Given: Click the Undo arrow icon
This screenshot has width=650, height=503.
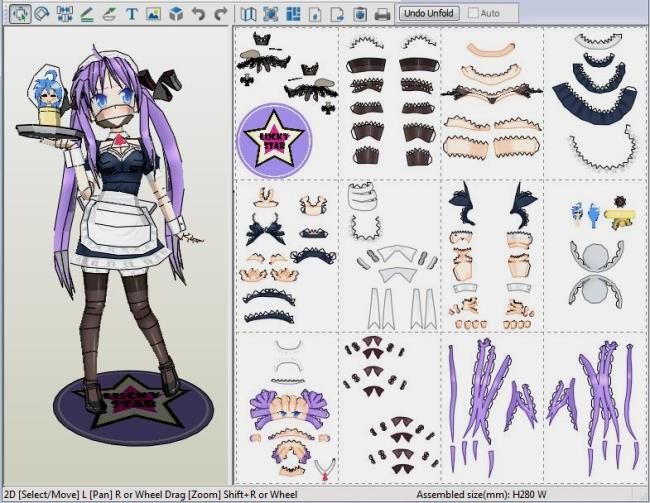Looking at the screenshot, I should 199,14.
